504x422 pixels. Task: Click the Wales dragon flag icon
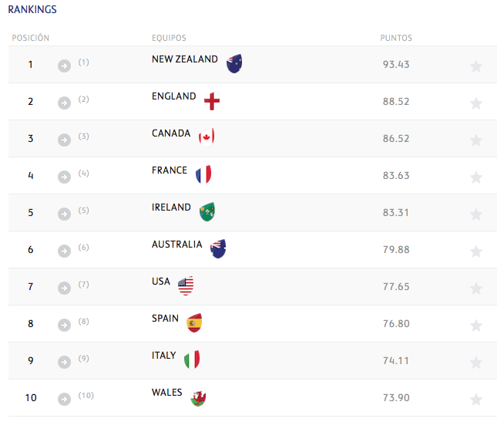click(x=198, y=397)
